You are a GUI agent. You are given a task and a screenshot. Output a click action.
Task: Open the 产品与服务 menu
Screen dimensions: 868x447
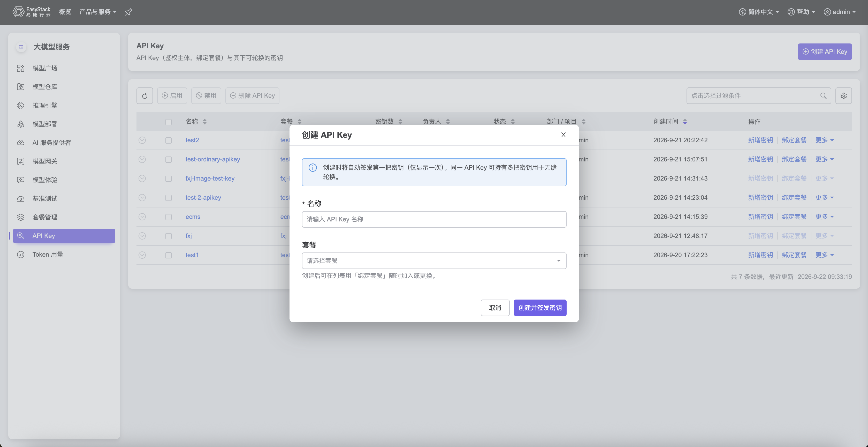(98, 12)
